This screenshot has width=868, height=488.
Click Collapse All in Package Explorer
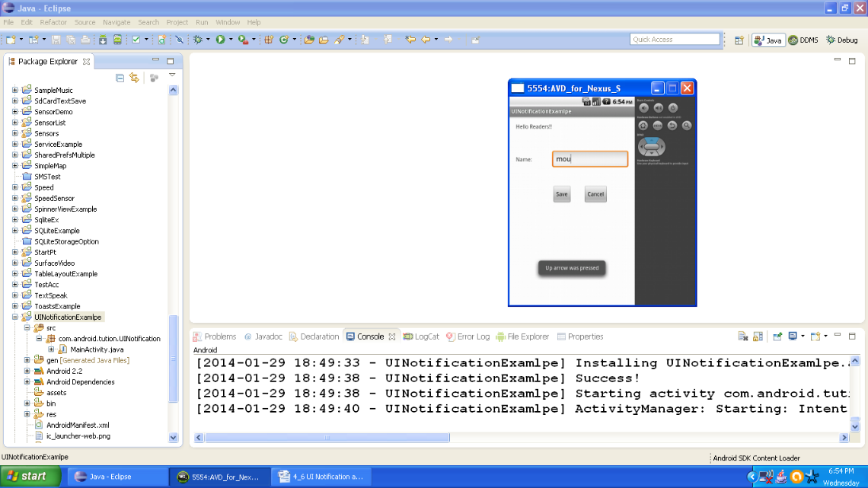(120, 78)
